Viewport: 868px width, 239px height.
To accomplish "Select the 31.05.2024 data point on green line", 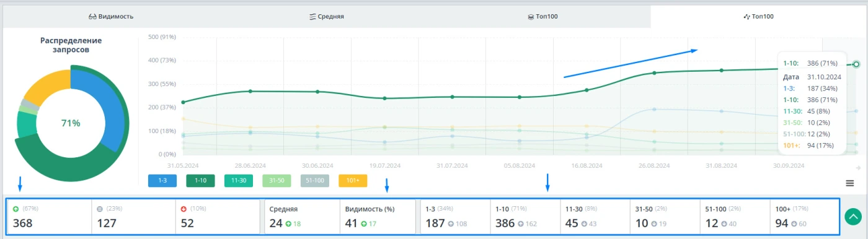I will click(184, 102).
